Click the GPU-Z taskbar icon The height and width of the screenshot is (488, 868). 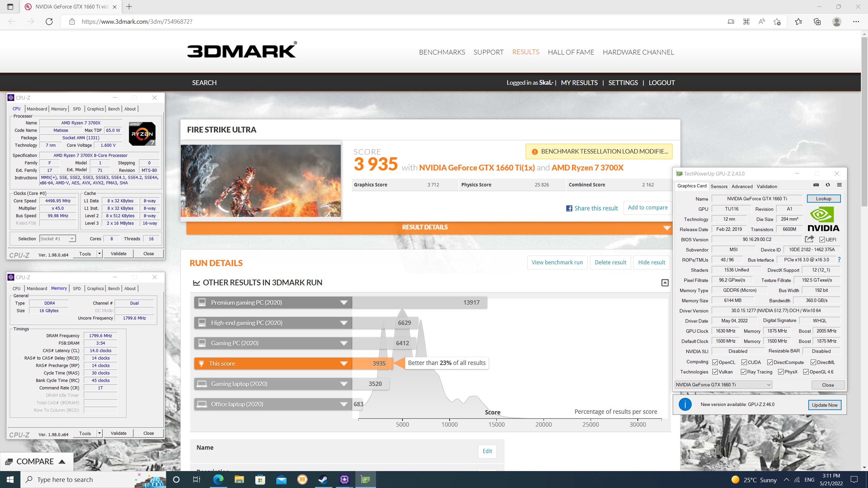coord(365,480)
